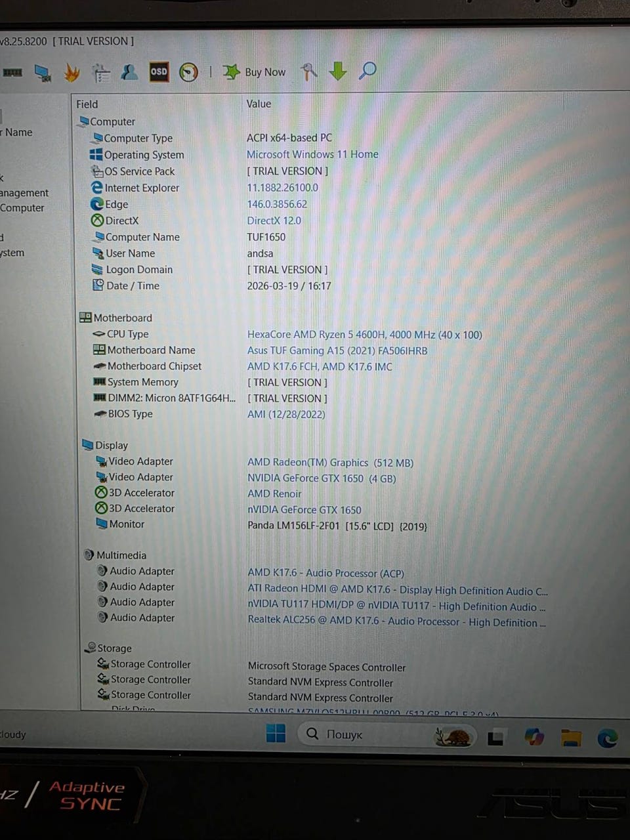
Task: Open the nVIDIA TU117 HDMI/DP audio link
Action: [x=396, y=606]
